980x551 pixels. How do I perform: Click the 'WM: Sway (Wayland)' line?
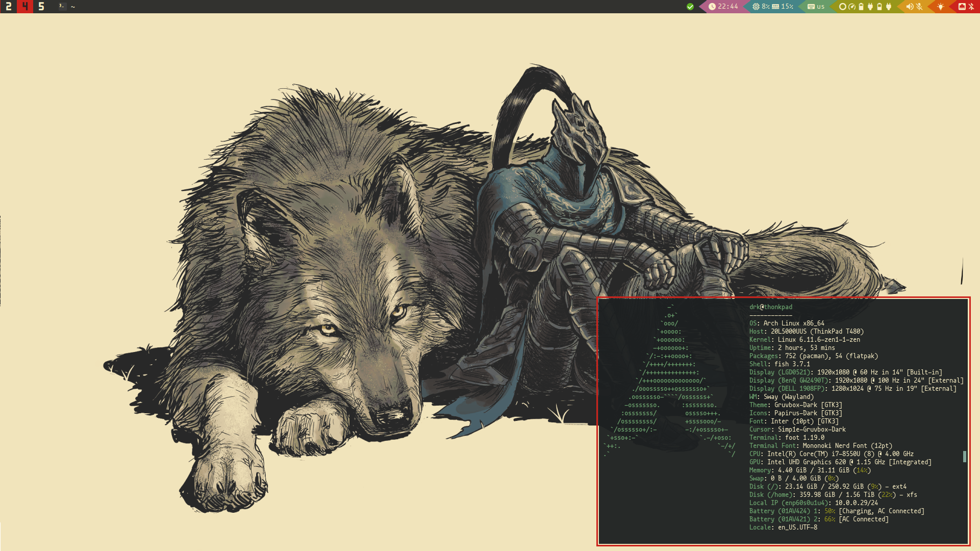(x=782, y=397)
